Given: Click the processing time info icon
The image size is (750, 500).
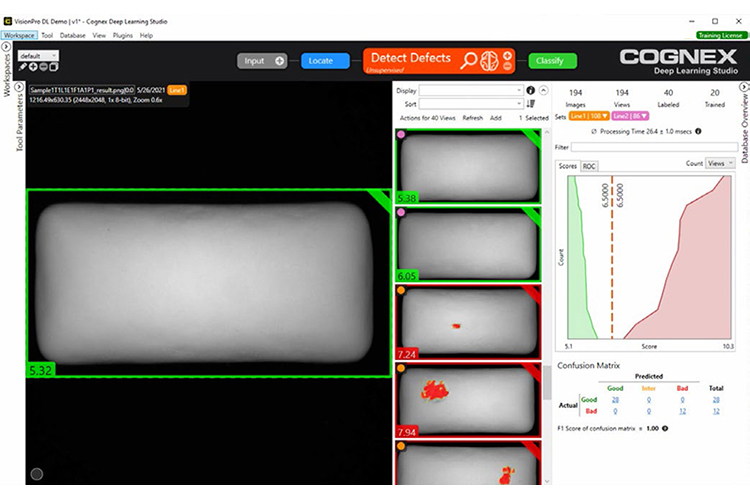Looking at the screenshot, I should [x=697, y=131].
